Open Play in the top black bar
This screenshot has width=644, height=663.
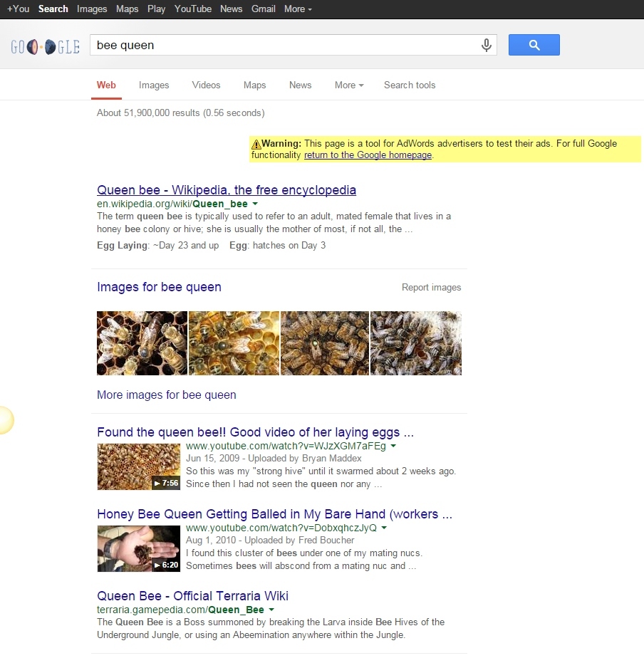point(157,9)
